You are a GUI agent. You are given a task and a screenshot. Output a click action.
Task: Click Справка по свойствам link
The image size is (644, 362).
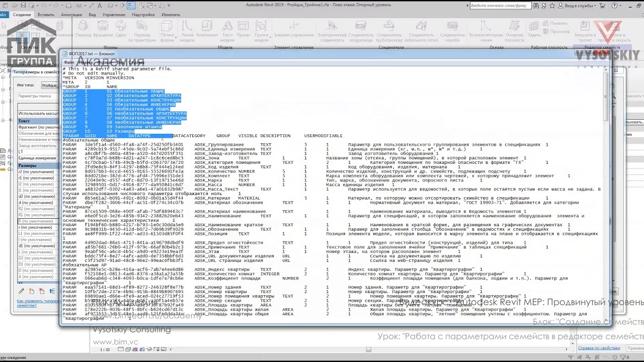pos(599,348)
